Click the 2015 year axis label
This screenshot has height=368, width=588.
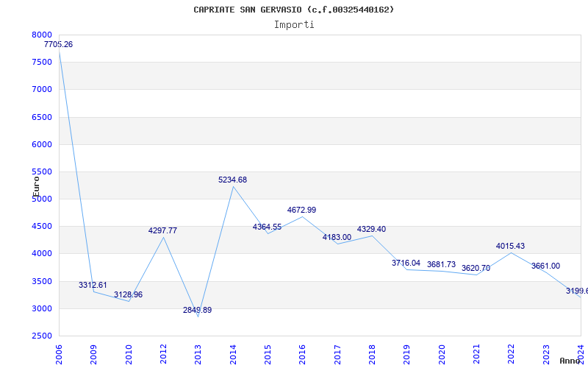click(x=268, y=355)
